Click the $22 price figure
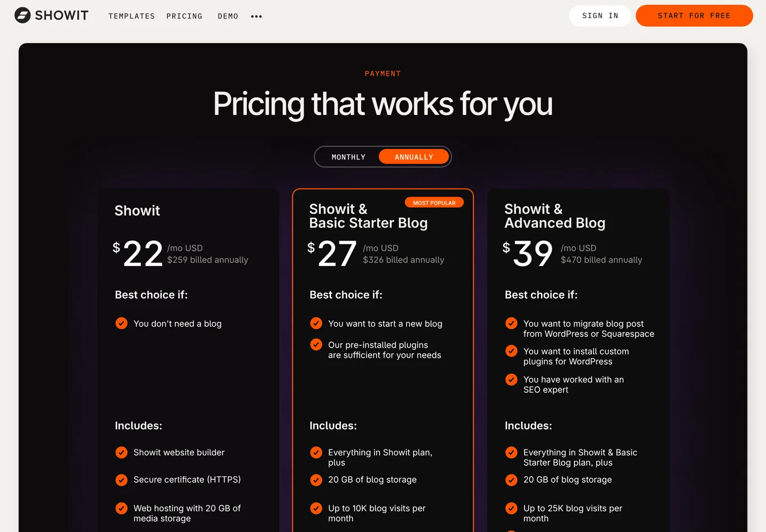Viewport: 766px width, 532px height. click(138, 253)
